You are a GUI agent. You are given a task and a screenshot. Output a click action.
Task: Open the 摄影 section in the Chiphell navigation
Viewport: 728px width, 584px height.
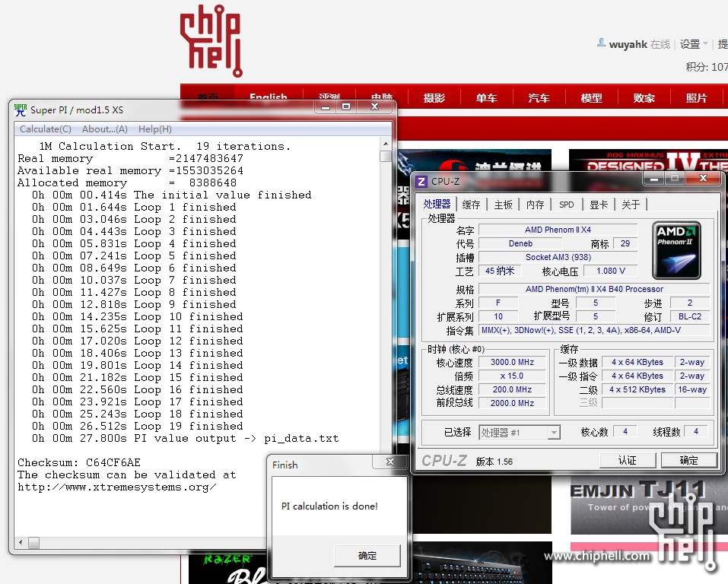pyautogui.click(x=434, y=98)
